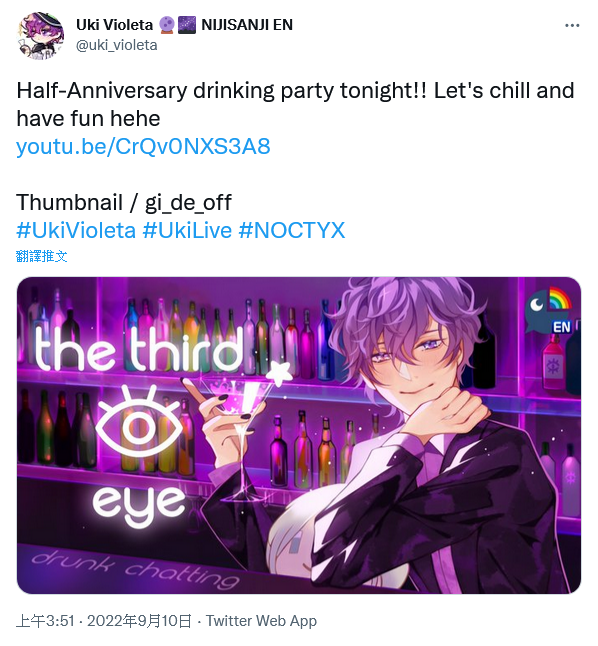Image resolution: width=598 pixels, height=646 pixels.
Task: Click the martini glass in the thumbnail
Action: [x=239, y=435]
